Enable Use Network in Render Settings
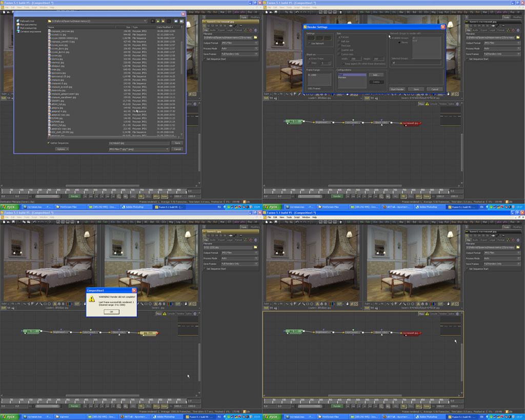This screenshot has height=420, width=525. point(309,44)
